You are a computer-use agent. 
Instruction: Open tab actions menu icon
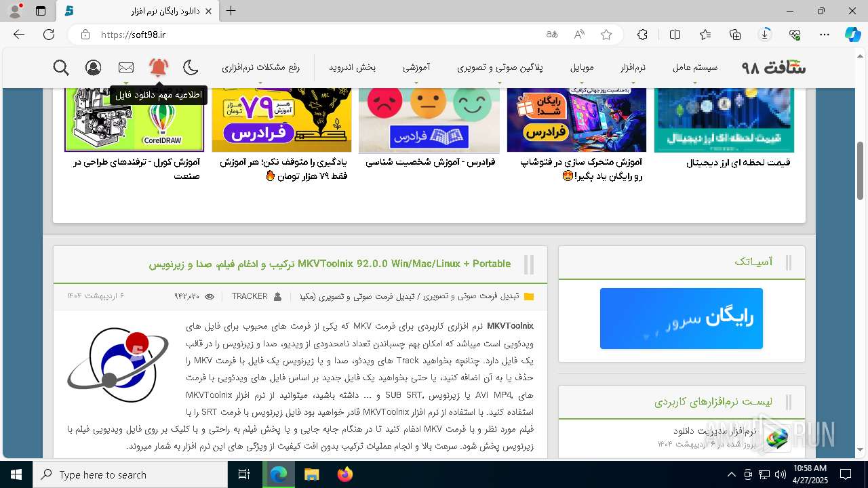pyautogui.click(x=41, y=11)
